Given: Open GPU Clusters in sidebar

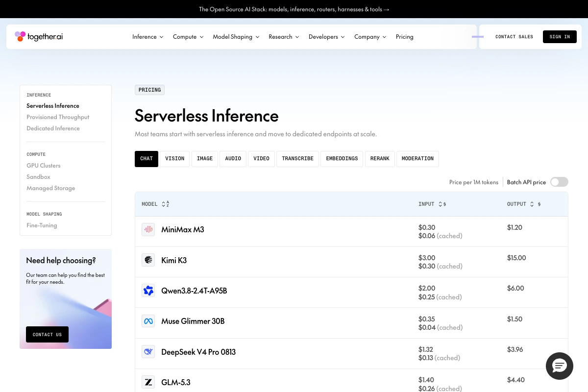Looking at the screenshot, I should (44, 166).
